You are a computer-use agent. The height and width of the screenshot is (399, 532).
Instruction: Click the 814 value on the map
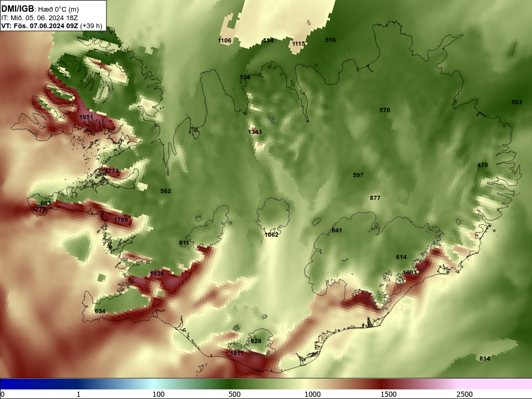(x=485, y=359)
